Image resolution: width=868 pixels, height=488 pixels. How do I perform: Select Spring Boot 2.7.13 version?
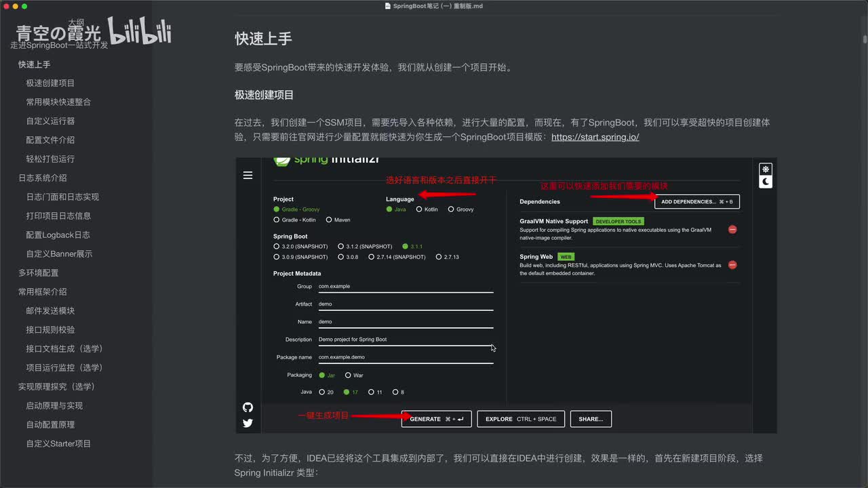point(447,257)
